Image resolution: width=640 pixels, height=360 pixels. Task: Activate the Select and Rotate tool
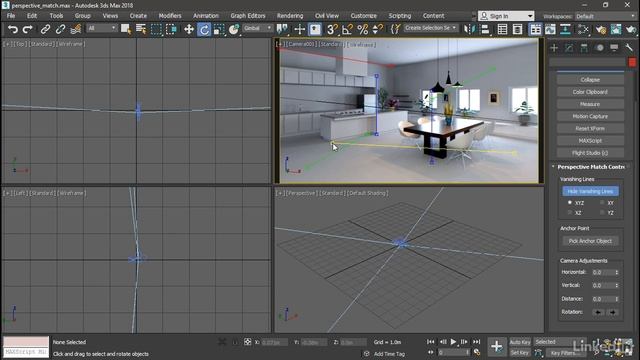pos(204,29)
